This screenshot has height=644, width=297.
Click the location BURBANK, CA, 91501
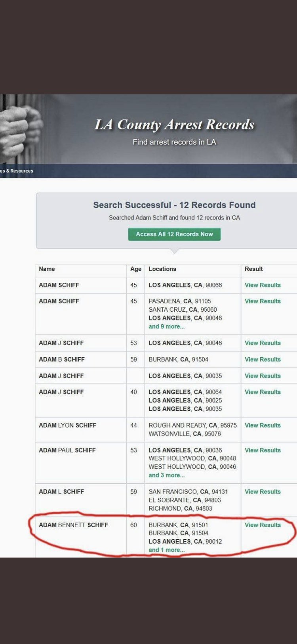click(x=178, y=525)
